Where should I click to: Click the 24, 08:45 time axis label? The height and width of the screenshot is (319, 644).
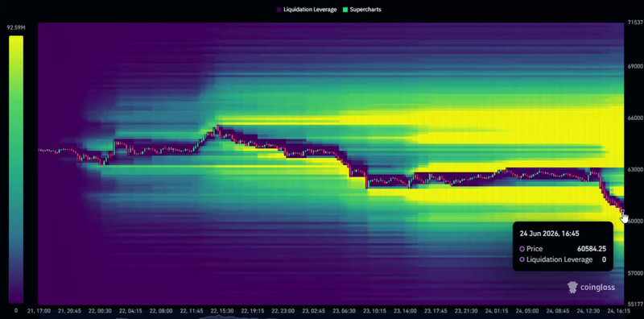[x=557, y=311]
